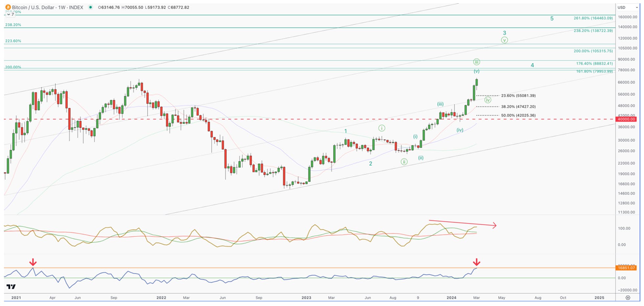Click the green market status dot
The image size is (644, 306).
point(90,7)
